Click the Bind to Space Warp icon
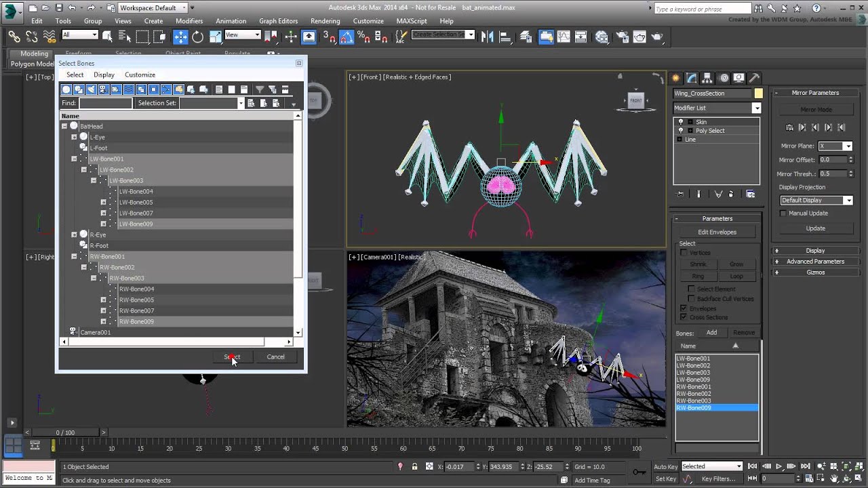 pos(49,37)
